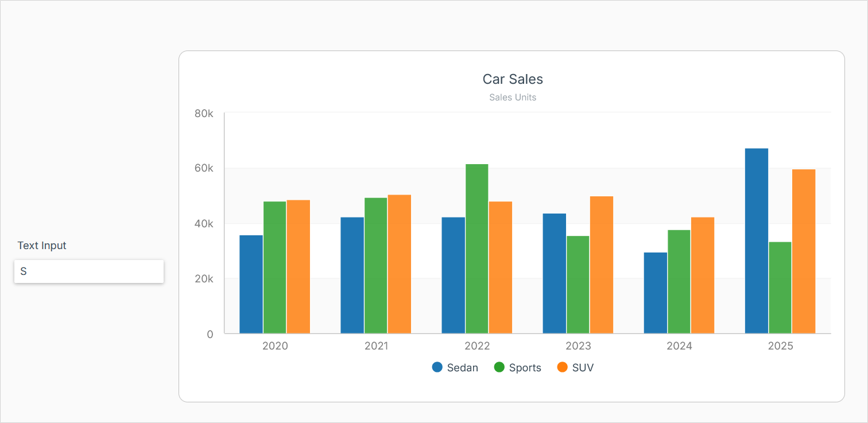The width and height of the screenshot is (868, 423).
Task: Select the 2023 Sports bar
Action: pyautogui.click(x=578, y=285)
